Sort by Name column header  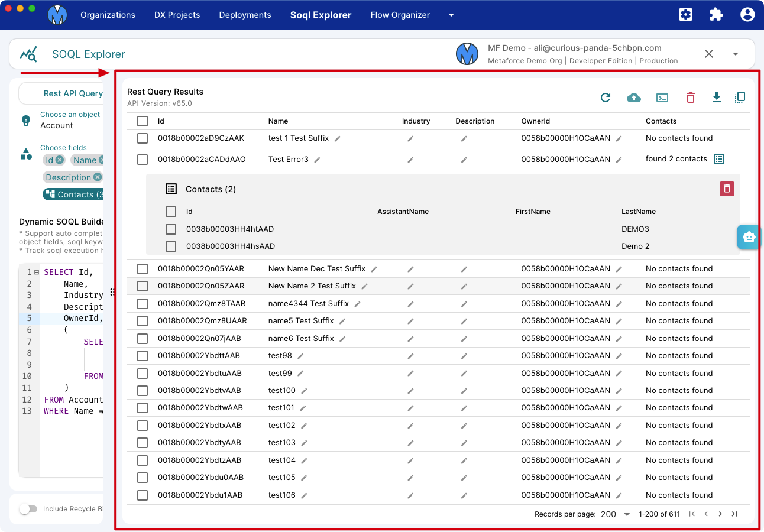(278, 121)
